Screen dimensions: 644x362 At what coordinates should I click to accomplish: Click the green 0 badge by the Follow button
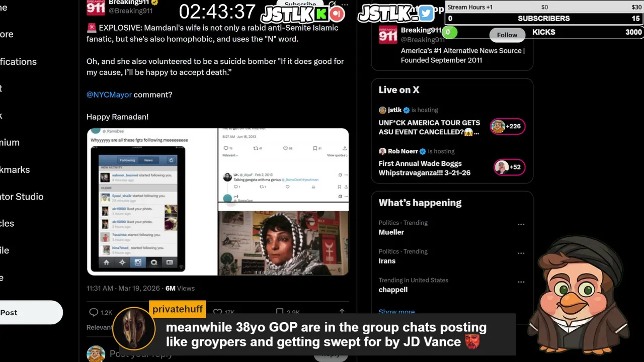click(449, 33)
